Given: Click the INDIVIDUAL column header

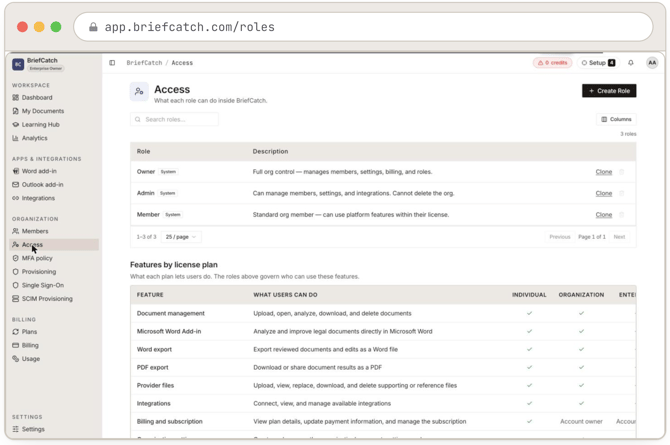Looking at the screenshot, I should point(529,295).
